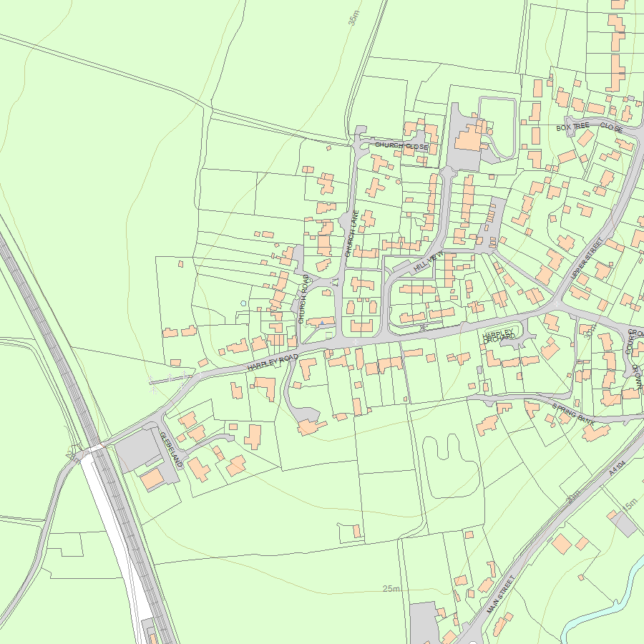
Task: Click the HARPLEY ROAD street label
Action: click(x=273, y=362)
